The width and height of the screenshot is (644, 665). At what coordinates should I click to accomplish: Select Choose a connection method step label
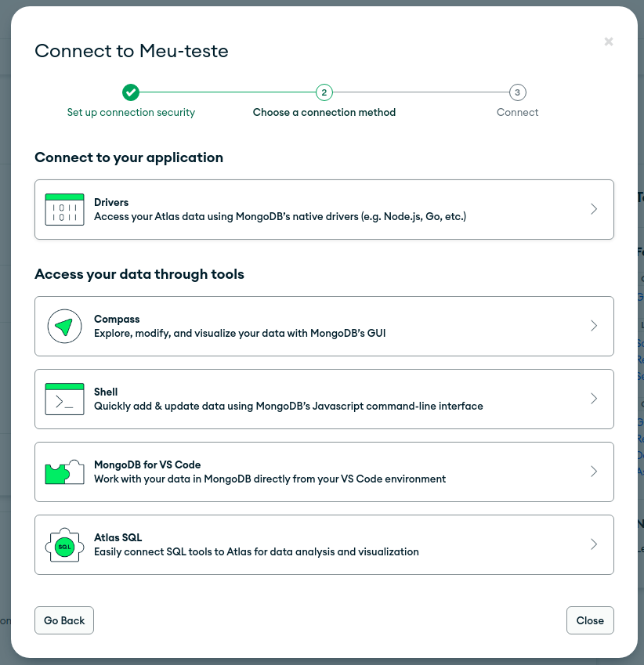(x=324, y=112)
